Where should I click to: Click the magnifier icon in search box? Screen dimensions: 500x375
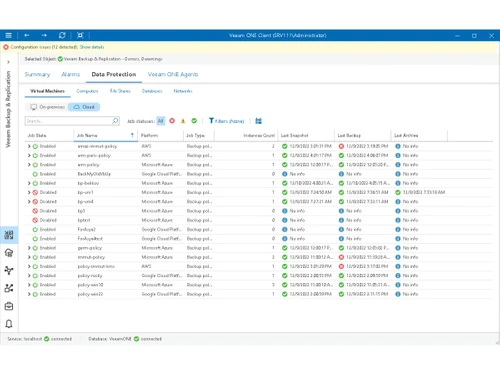click(x=115, y=121)
